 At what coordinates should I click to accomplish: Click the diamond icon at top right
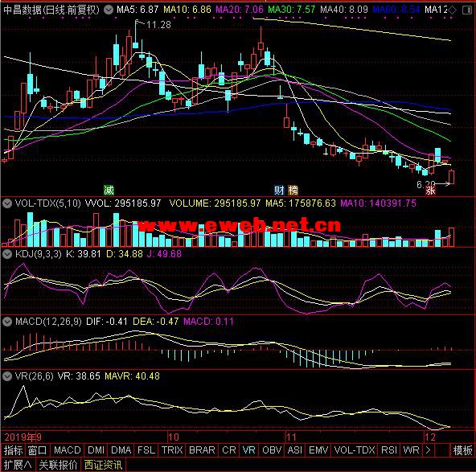tap(453, 10)
